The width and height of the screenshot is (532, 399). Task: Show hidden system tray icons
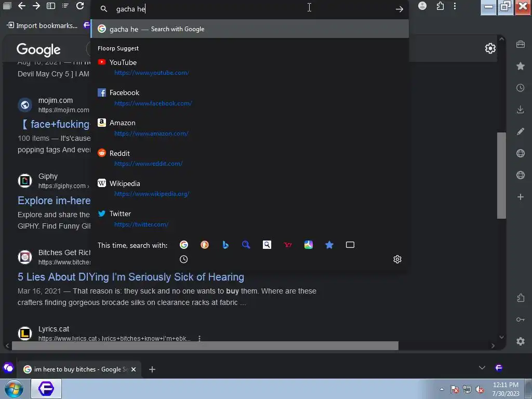442,390
